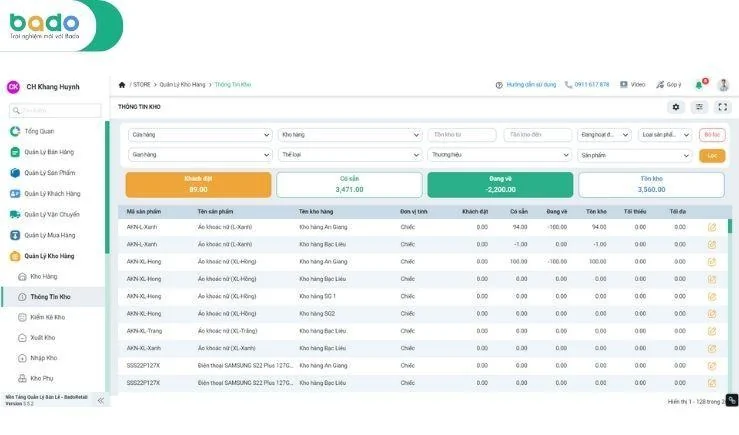
Task: Click the orange Lọc filter button
Action: 712,156
